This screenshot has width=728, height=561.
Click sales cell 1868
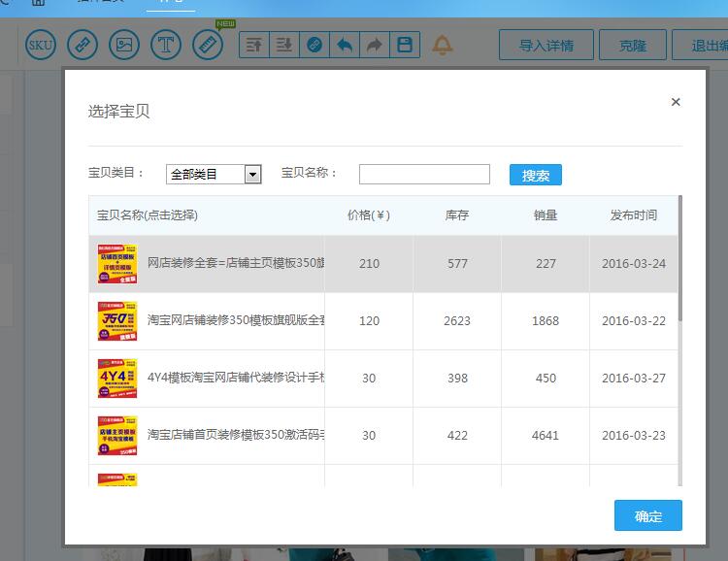coord(546,321)
